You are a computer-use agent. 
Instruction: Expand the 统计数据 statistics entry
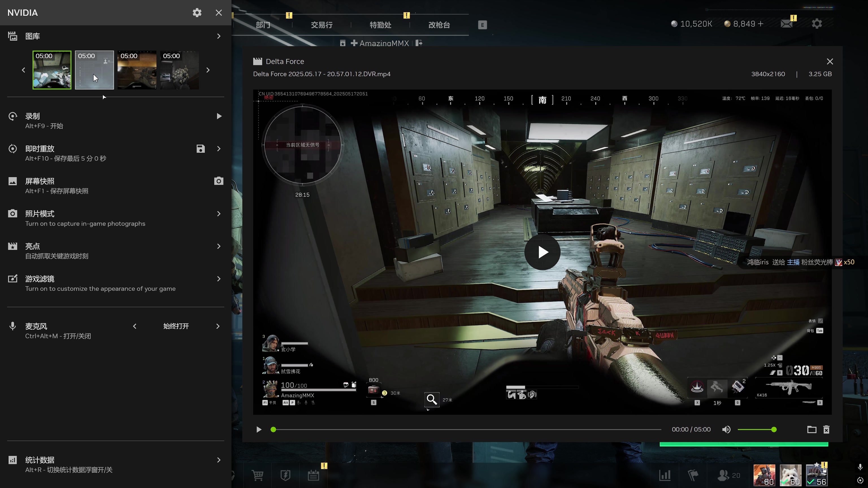[219, 460]
